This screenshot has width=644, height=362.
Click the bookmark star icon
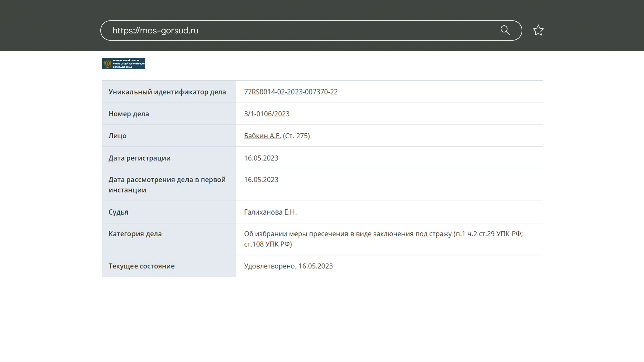tap(538, 31)
